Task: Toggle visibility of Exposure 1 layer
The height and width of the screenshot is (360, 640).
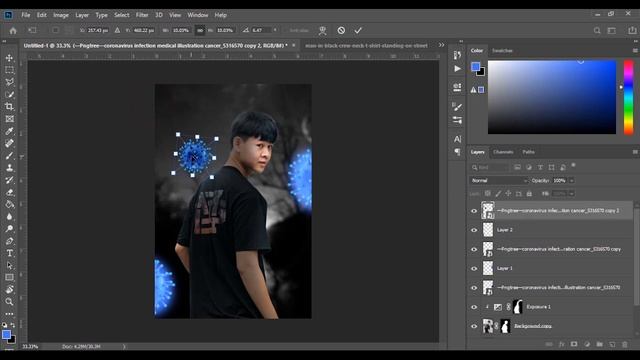Action: pos(474,307)
